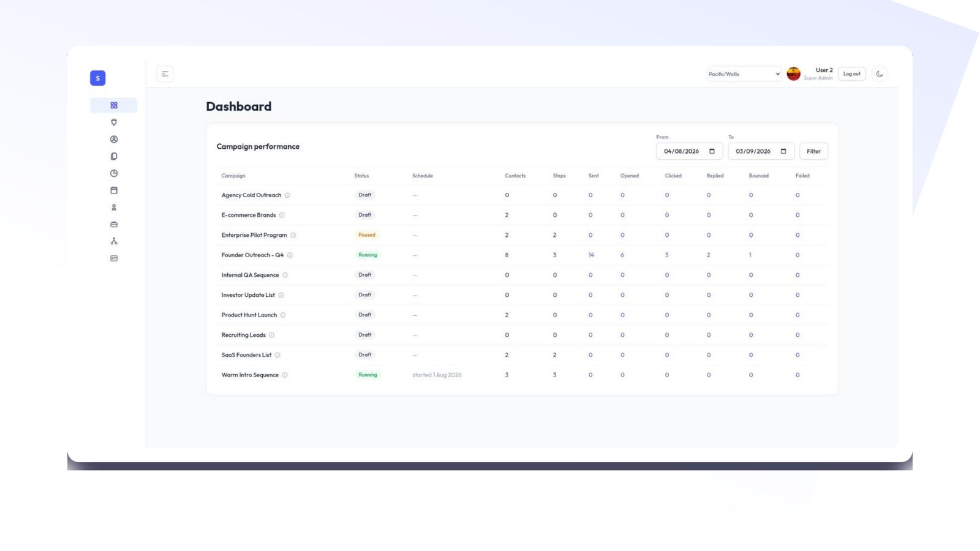Click Clicked value 3 for Founder Outreach
Viewport: 980px width, 551px height.
coord(666,255)
